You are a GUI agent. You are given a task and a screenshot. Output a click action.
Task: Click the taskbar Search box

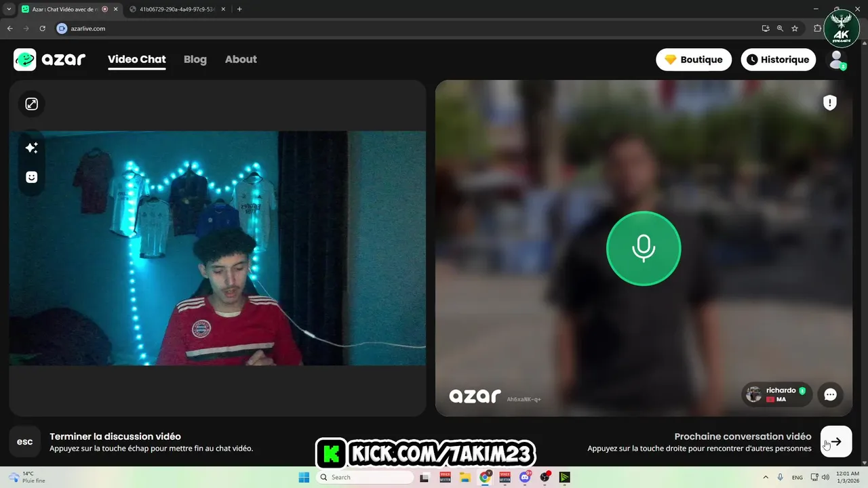[365, 477]
